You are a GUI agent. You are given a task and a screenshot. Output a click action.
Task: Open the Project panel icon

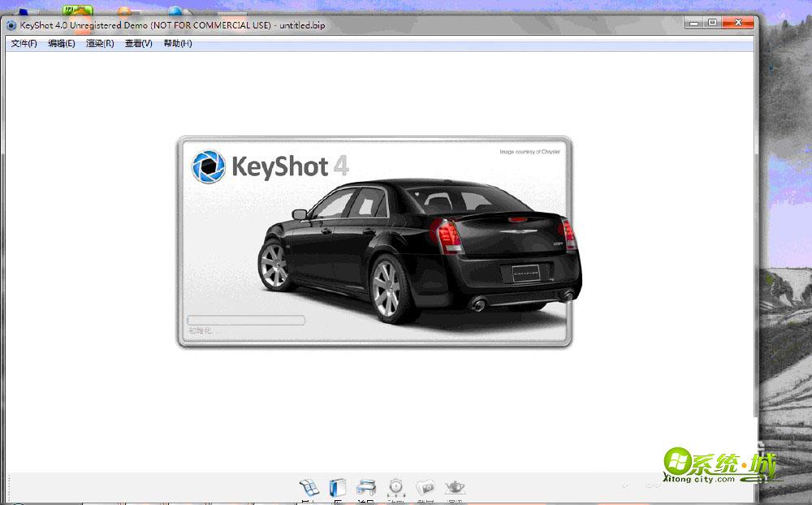tap(366, 487)
